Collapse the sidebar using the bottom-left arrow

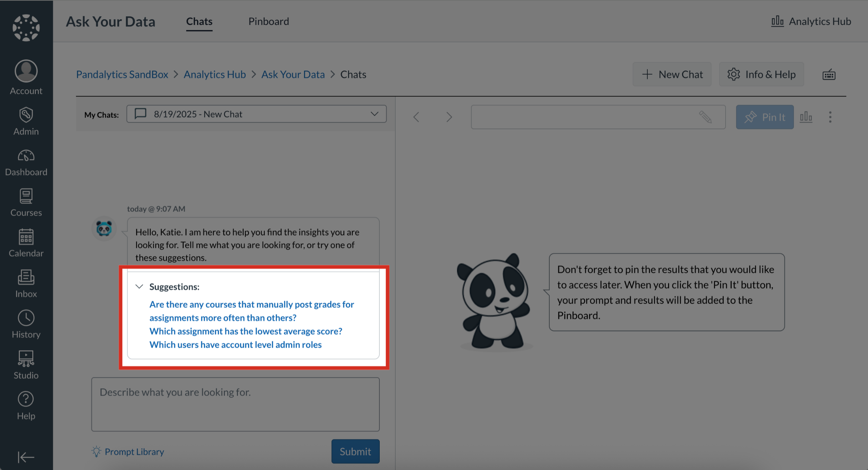coord(26,457)
